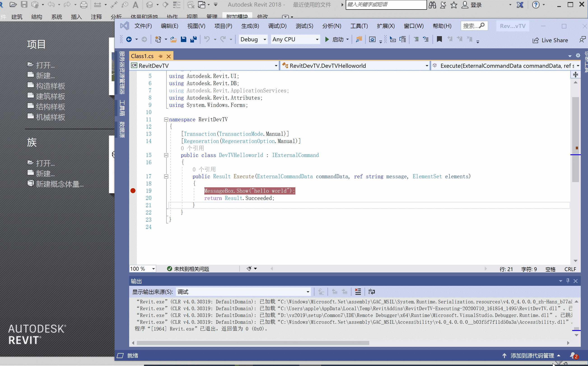Viewport: 588px width, 366px height.
Task: Click the Open File folder icon
Action: coord(173,40)
